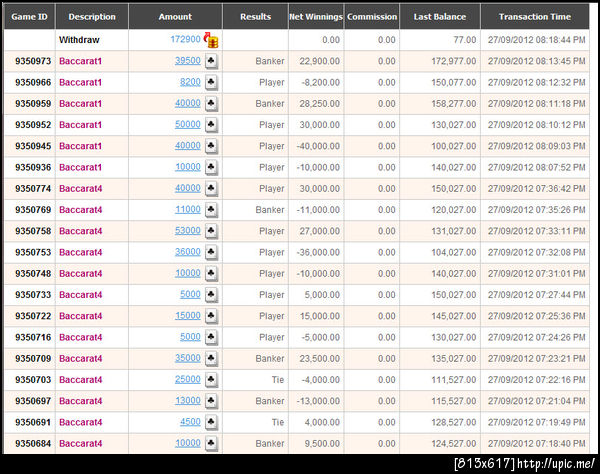This screenshot has height=474, width=600.
Task: Open card details icon for game 9350748
Action: tap(212, 274)
